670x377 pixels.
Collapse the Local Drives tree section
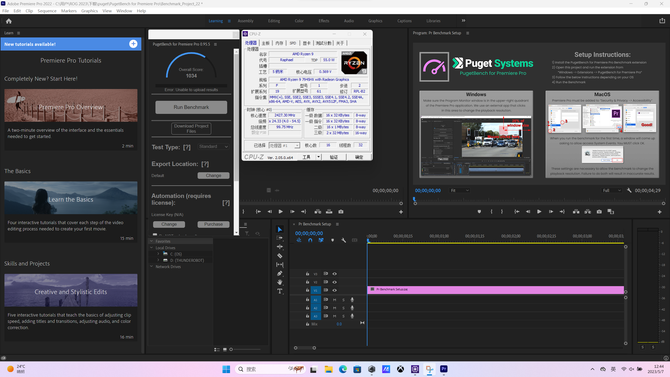tap(151, 247)
